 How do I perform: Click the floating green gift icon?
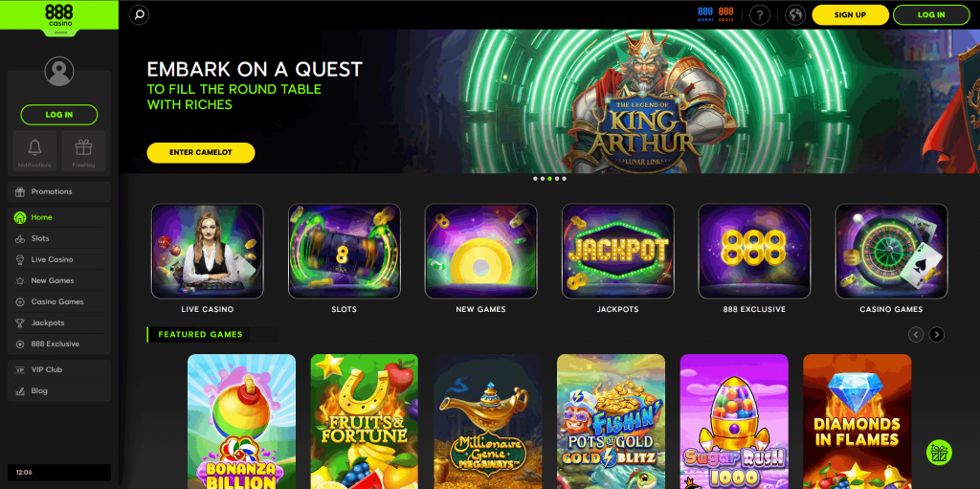click(939, 452)
